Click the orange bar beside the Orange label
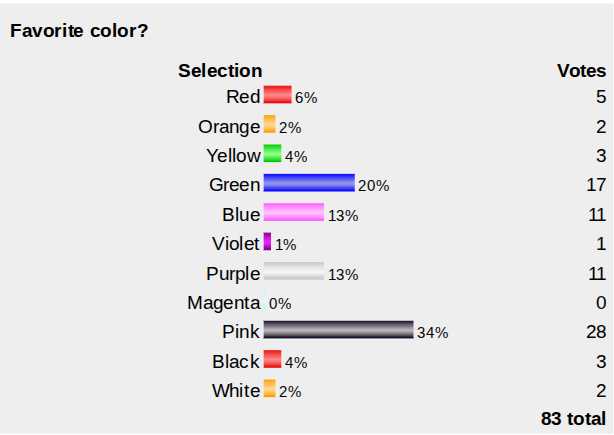Screen dimensions: 614x435 269,125
